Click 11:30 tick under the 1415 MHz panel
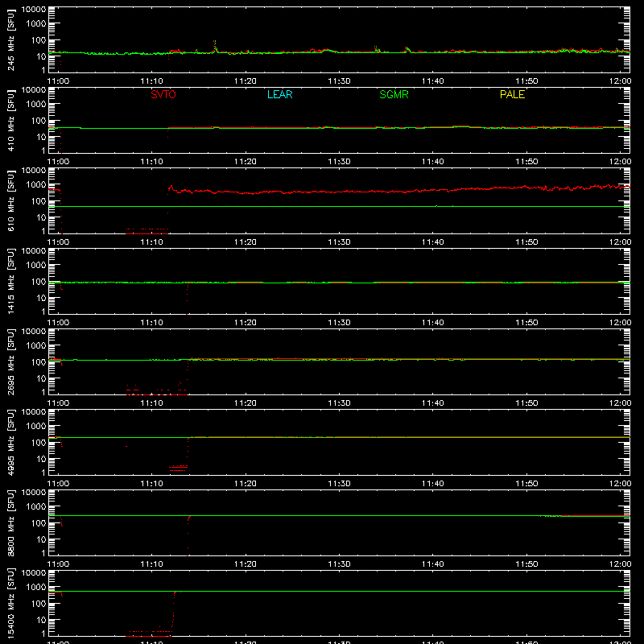Image resolution: width=644 pixels, height=644 pixels. (339, 323)
